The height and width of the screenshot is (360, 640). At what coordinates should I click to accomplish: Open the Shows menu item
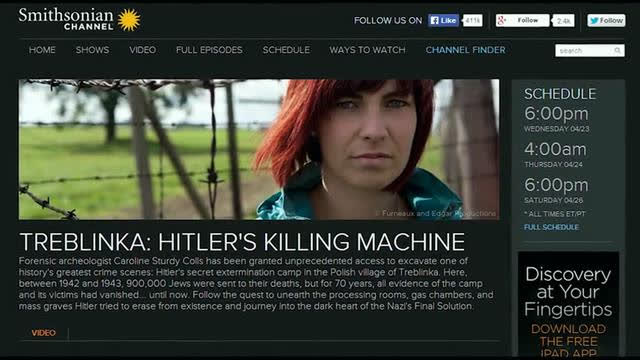coord(92,50)
